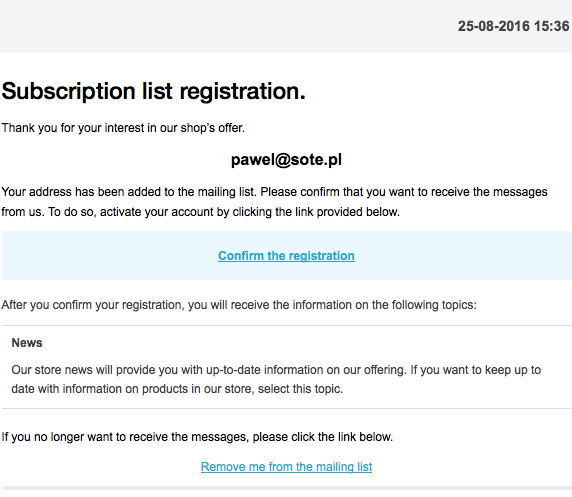This screenshot has width=572, height=497.
Task: Click the If you no longer want sentence
Action: pos(197,437)
